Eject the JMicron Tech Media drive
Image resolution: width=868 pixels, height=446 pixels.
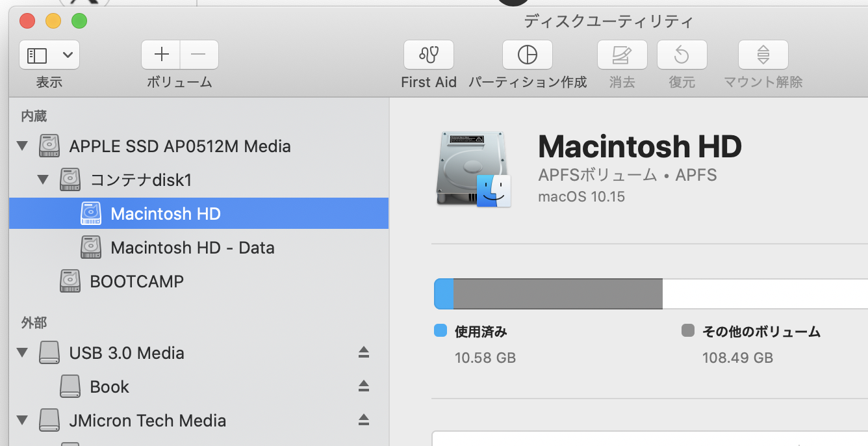click(x=364, y=420)
